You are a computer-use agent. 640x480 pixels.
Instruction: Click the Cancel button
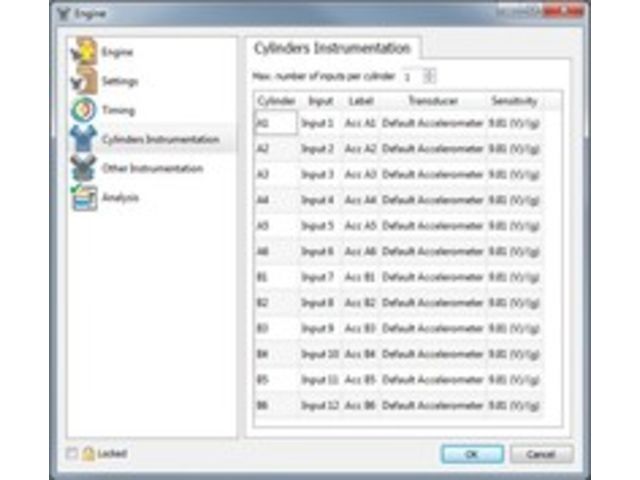pyautogui.click(x=541, y=454)
